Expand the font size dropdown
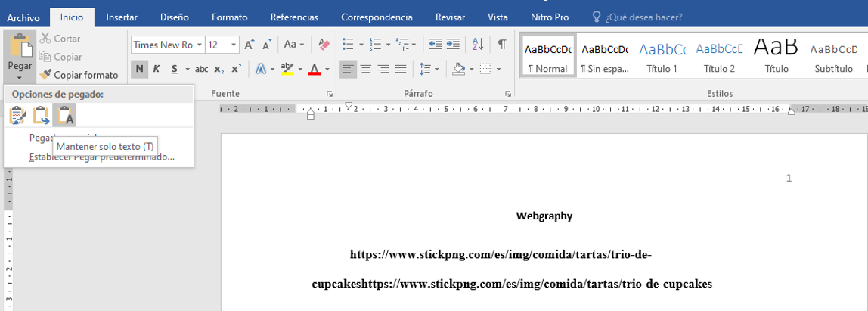The height and width of the screenshot is (311, 868). point(234,45)
